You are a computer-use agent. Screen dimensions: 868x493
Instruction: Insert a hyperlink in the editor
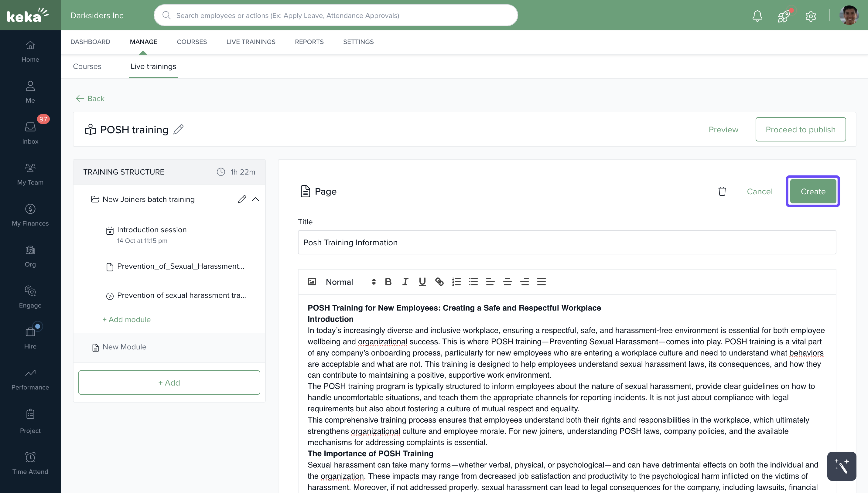(439, 282)
